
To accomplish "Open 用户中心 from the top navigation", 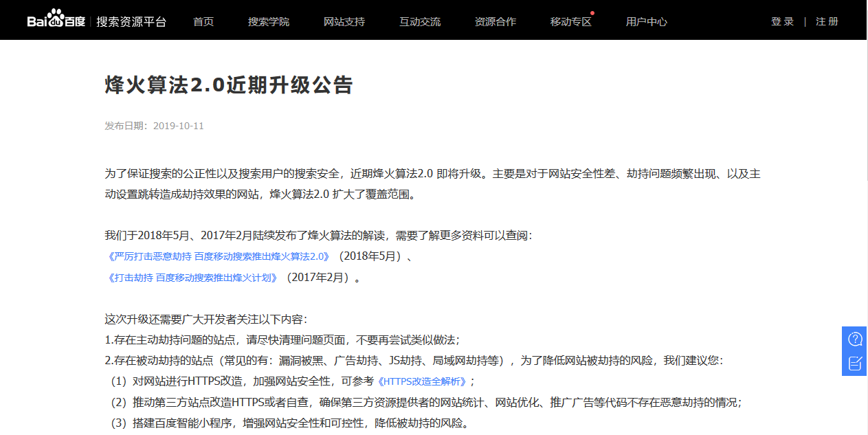I will tap(646, 21).
